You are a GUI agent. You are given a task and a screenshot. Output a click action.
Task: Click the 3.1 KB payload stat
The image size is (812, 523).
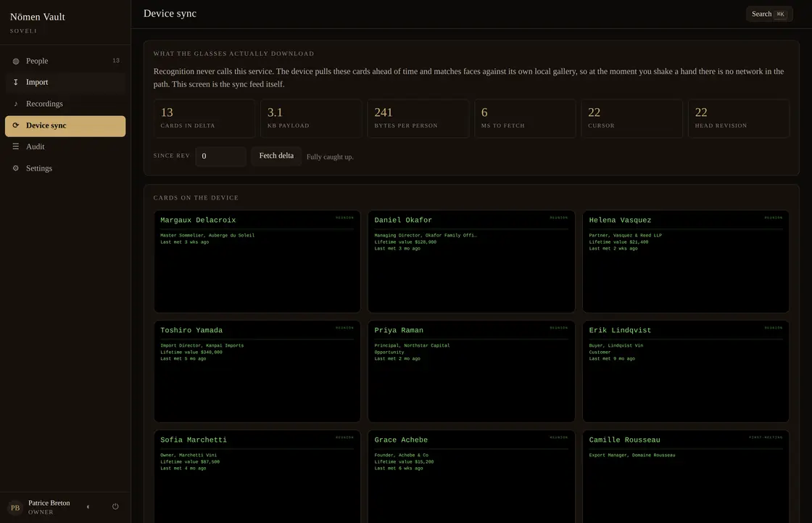coord(311,119)
